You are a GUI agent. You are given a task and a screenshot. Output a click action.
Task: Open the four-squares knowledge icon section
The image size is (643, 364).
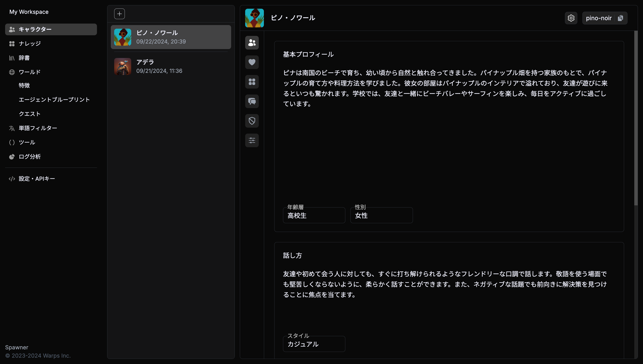tap(252, 82)
